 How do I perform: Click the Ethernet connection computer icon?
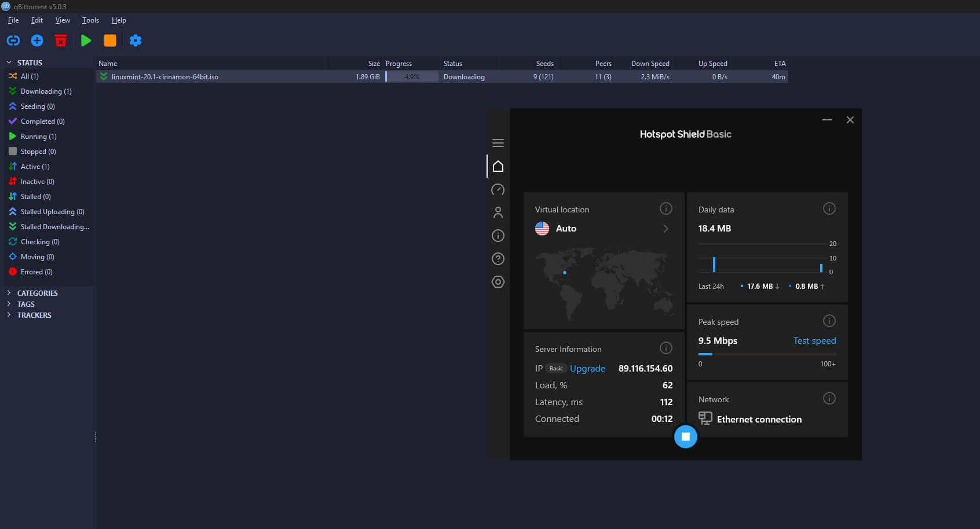(705, 418)
